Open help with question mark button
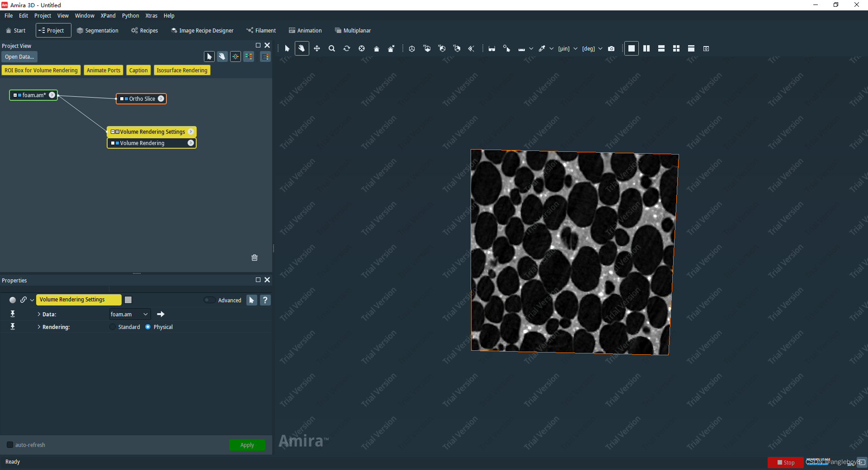The height and width of the screenshot is (470, 868). tap(265, 300)
